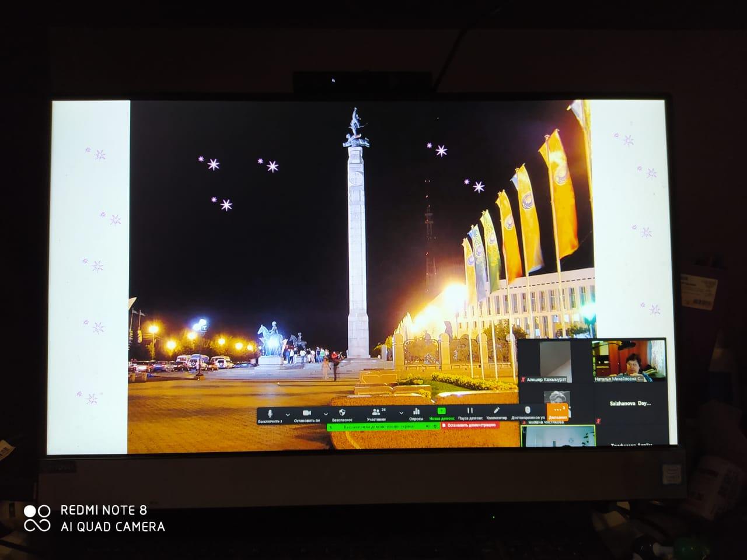
Task: Select Наталья Михайловна video thumbnail
Action: coord(629,360)
